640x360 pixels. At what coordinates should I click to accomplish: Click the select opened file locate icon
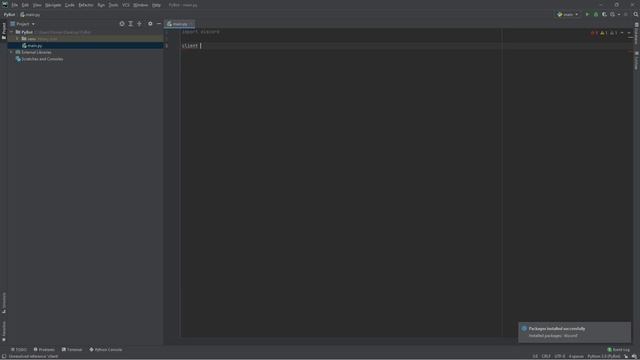(x=122, y=24)
